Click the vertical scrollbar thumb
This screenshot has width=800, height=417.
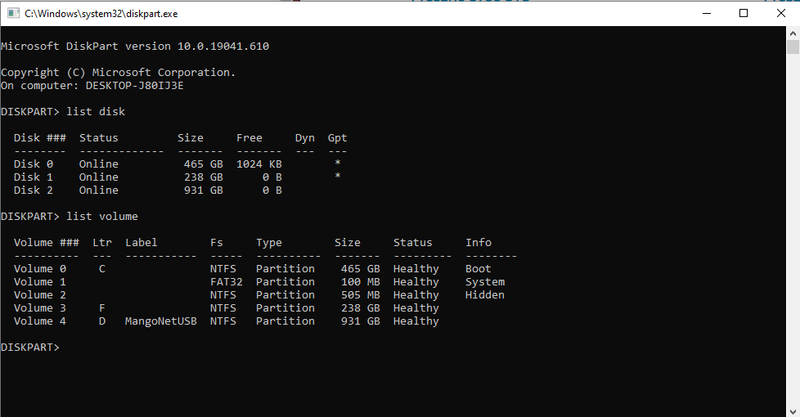tap(792, 47)
